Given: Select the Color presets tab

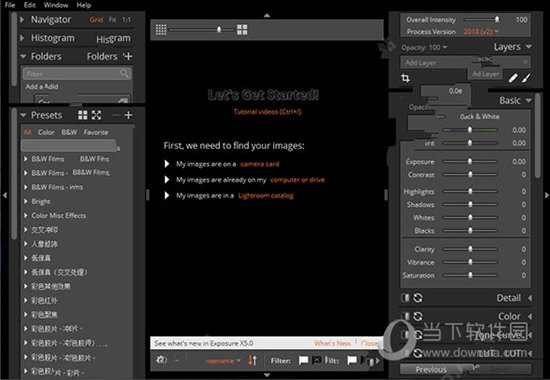Looking at the screenshot, I should pyautogui.click(x=46, y=132).
